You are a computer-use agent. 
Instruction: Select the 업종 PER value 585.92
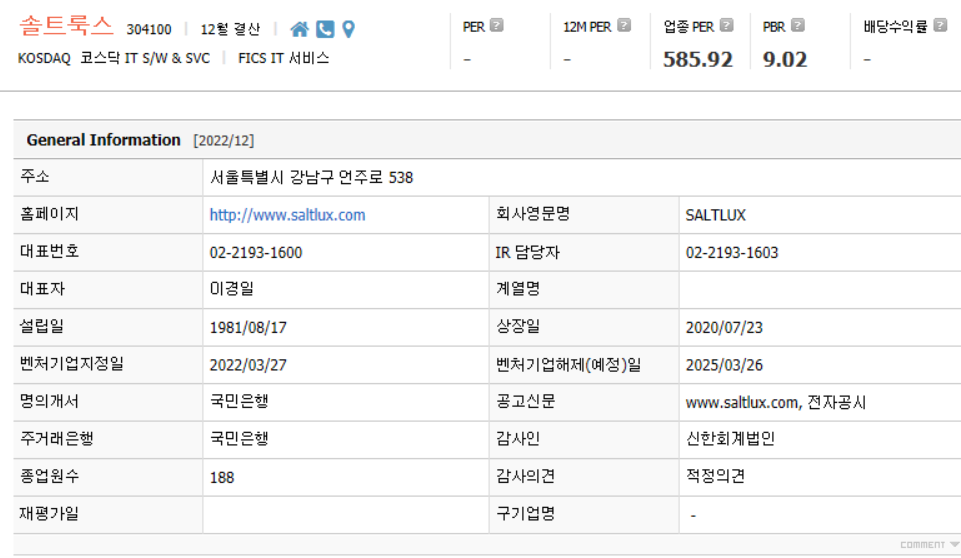point(698,59)
